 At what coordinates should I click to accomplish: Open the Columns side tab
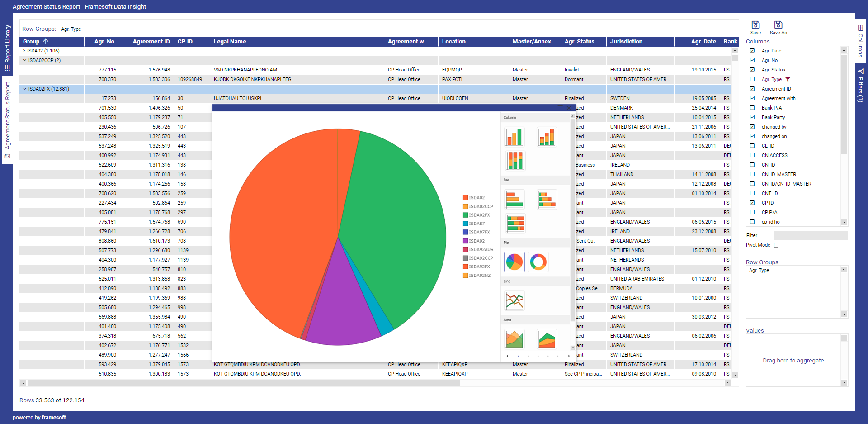click(x=860, y=41)
